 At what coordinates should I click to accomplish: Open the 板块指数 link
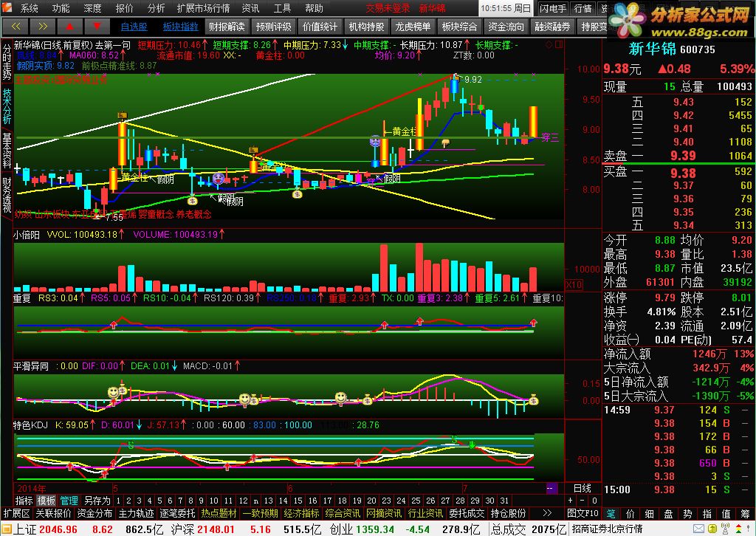coord(181,27)
